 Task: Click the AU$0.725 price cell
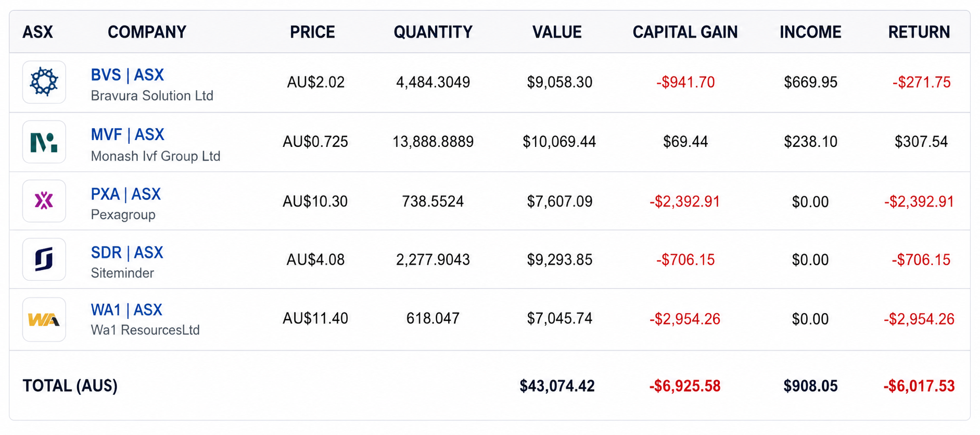pos(315,142)
